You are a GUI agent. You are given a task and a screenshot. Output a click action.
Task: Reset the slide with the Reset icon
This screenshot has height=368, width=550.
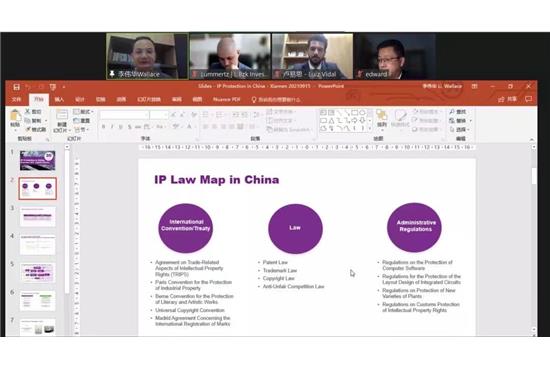(x=76, y=121)
